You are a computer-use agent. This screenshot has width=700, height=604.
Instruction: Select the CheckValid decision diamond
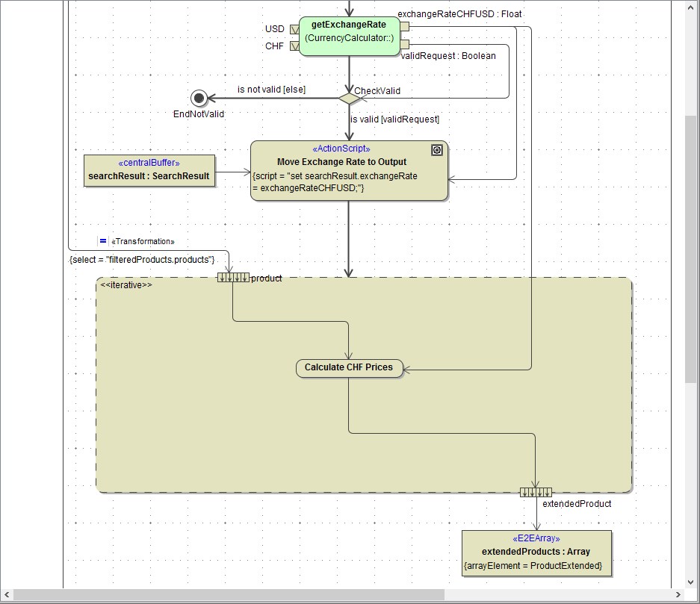tap(350, 98)
